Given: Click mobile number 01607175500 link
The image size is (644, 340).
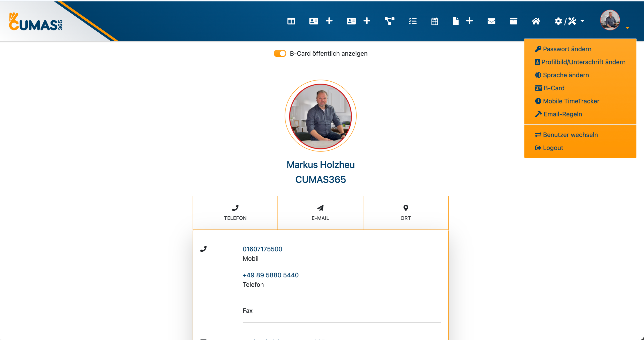Looking at the screenshot, I should [x=262, y=249].
